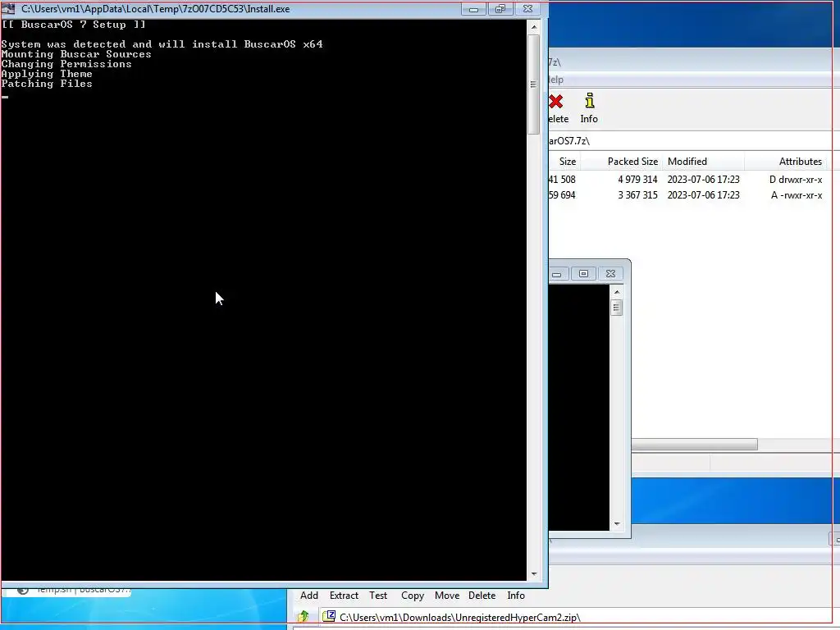Click Delete in the bottom 7-Zip toolbar

coord(482,596)
